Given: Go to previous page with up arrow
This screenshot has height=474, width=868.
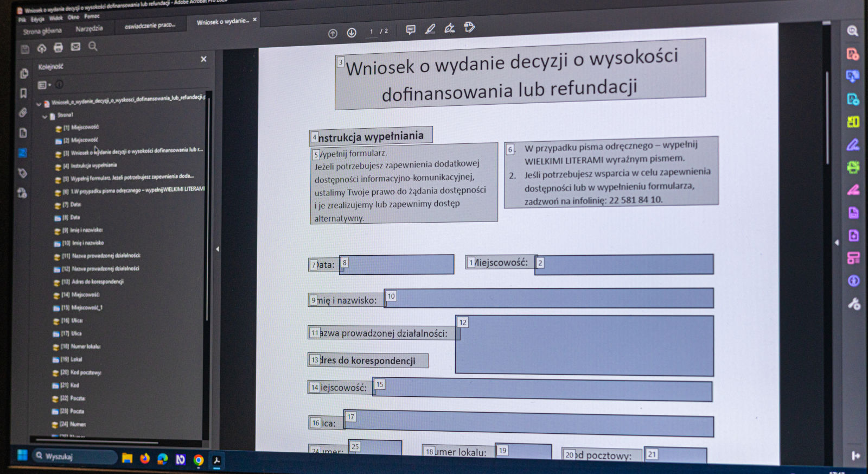Looking at the screenshot, I should [333, 34].
